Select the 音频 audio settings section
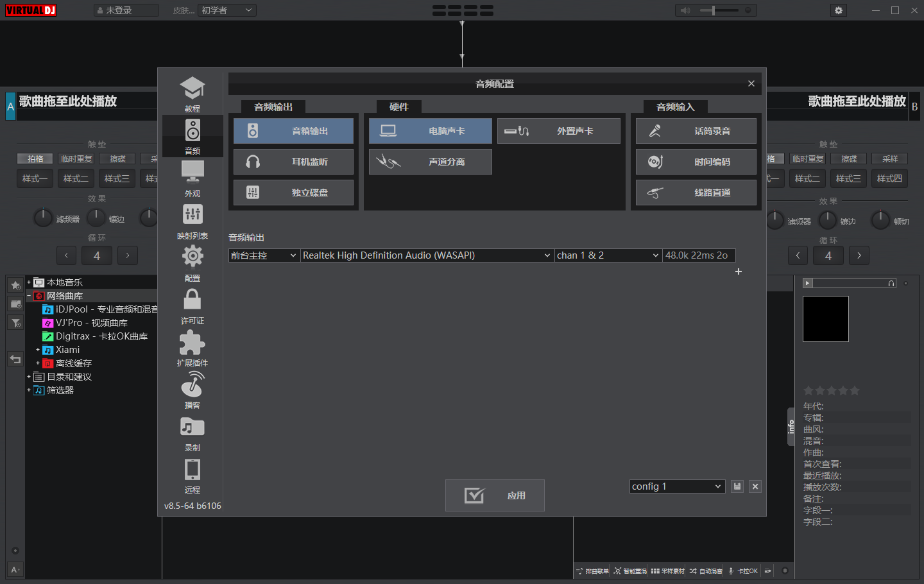 (193, 137)
